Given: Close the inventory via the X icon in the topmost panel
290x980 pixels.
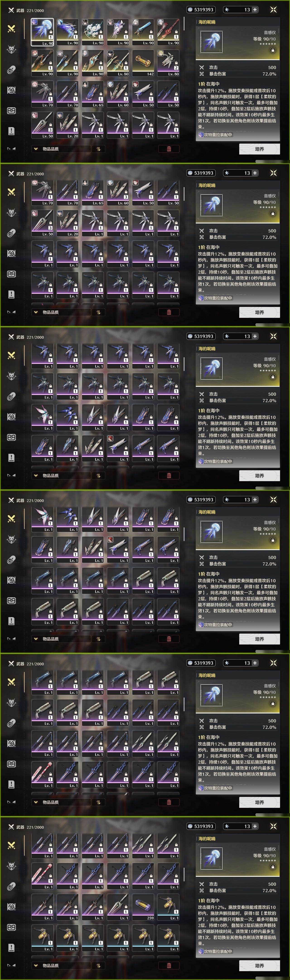Looking at the screenshot, I should tap(273, 10).
